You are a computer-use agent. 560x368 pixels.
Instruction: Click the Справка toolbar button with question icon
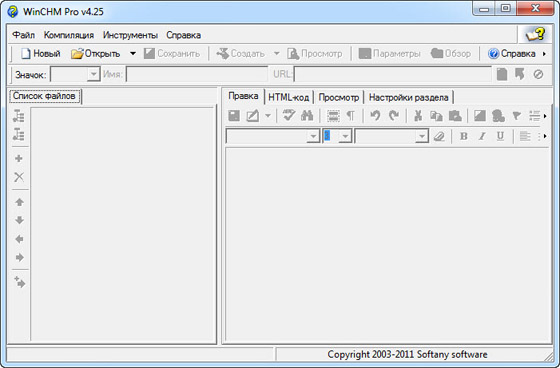pos(512,54)
